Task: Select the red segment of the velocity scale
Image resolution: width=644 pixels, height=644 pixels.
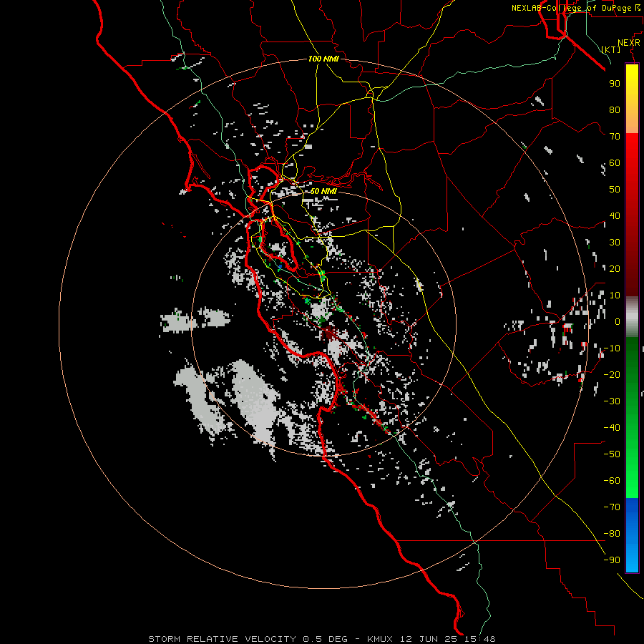Action: (632, 215)
